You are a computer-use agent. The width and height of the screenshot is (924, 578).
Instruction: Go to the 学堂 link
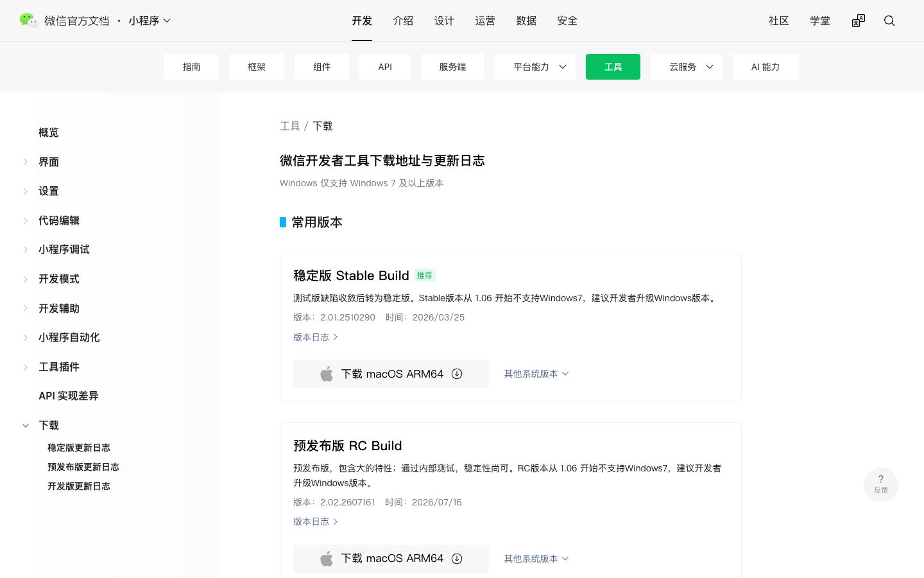point(820,21)
